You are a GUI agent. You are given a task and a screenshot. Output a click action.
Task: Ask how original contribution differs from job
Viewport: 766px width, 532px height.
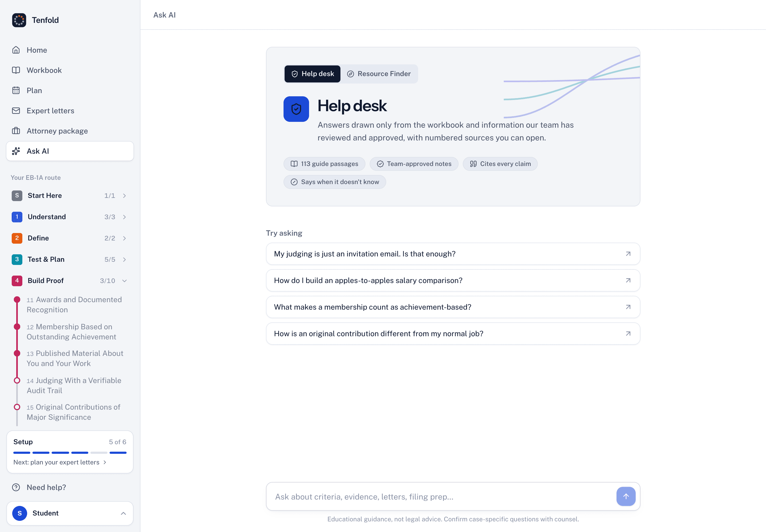tap(453, 334)
